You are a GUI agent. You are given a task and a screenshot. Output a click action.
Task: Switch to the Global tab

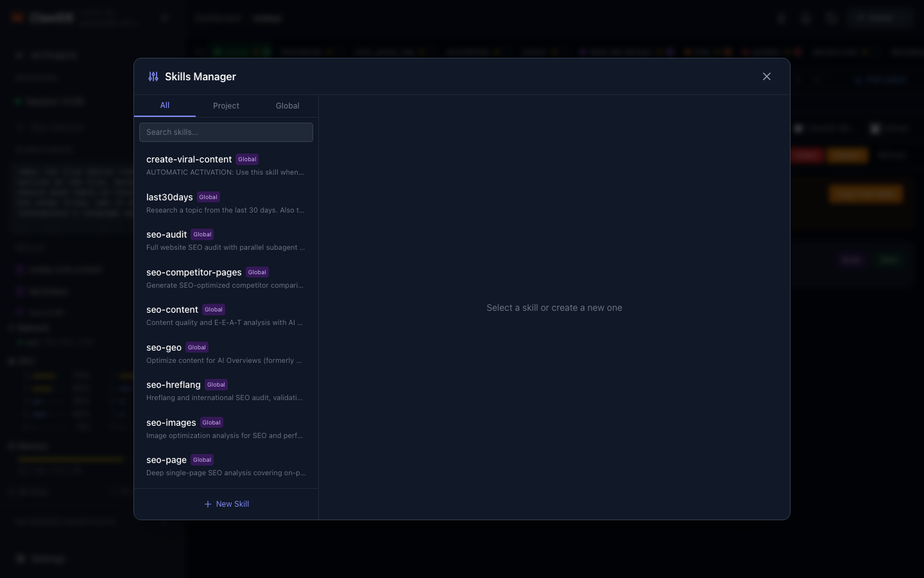pos(287,106)
